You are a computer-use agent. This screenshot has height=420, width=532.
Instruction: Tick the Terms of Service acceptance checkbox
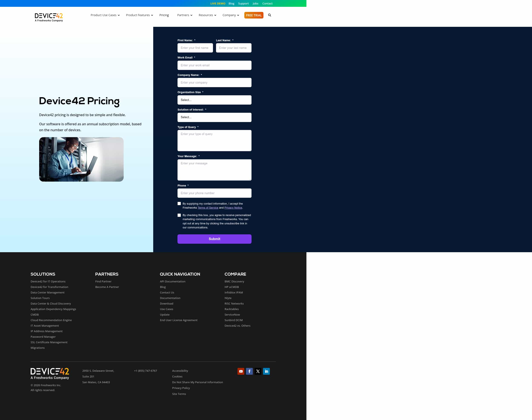point(179,204)
